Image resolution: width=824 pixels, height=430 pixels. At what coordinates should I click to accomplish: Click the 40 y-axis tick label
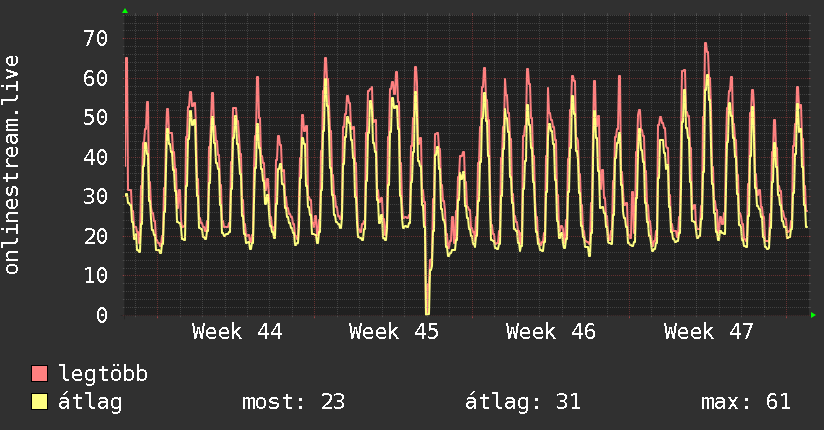coord(96,157)
